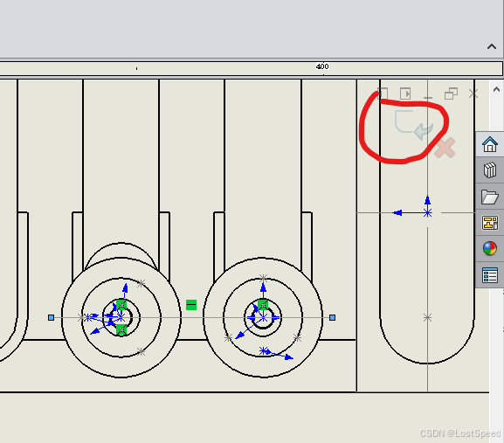Open the SOLIDWORKS Resources home tab

click(490, 144)
